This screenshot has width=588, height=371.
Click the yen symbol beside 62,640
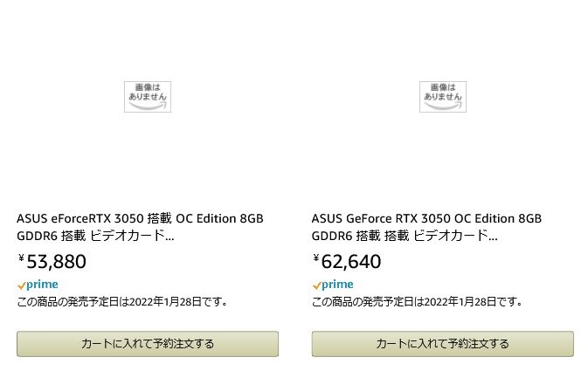click(316, 258)
